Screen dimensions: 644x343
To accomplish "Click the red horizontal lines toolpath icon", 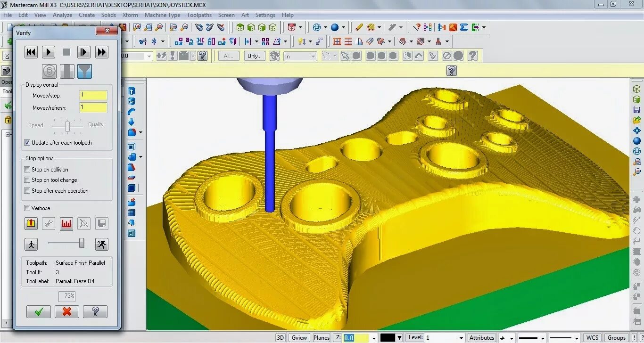I will (x=348, y=41).
